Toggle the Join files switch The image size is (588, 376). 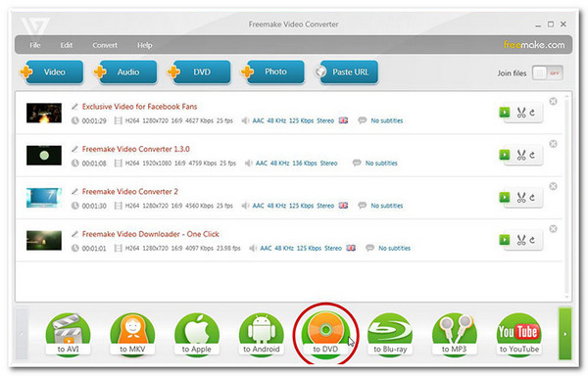(x=548, y=73)
